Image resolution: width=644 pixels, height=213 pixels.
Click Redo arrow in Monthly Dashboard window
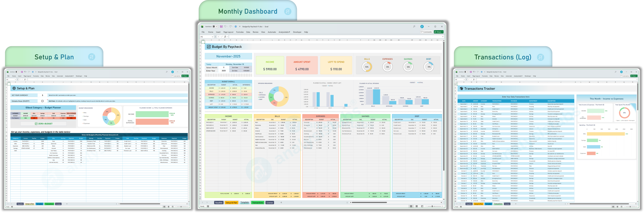click(x=231, y=27)
